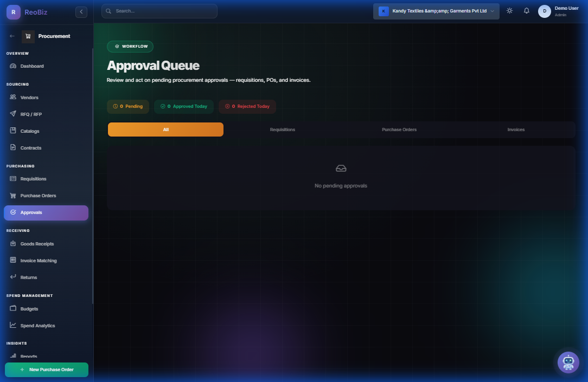The width and height of the screenshot is (588, 382).
Task: Toggle light mode with the sun icon
Action: coord(509,10)
